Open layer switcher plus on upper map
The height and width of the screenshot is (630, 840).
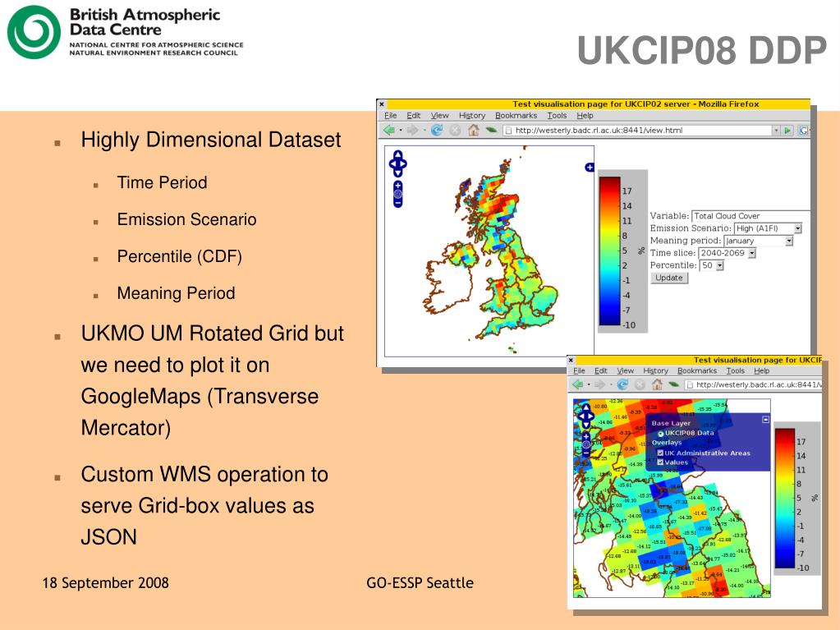coord(590,168)
